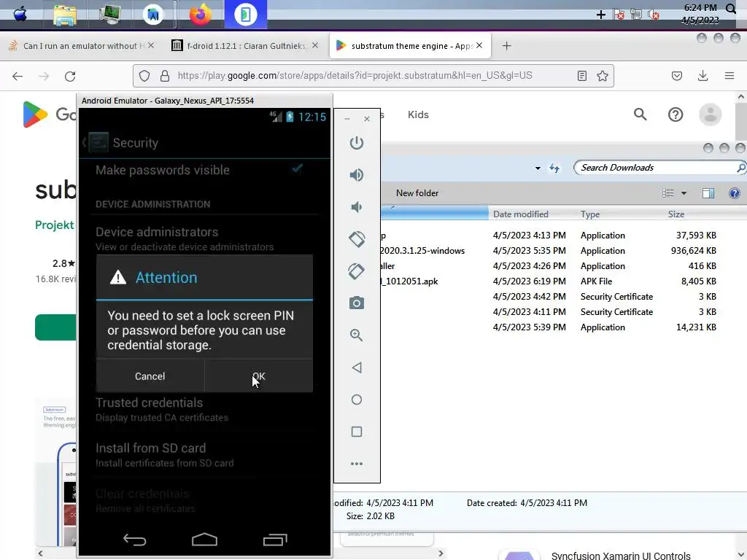Raise volume with emulator volume up icon
747x560 pixels.
pos(356,175)
